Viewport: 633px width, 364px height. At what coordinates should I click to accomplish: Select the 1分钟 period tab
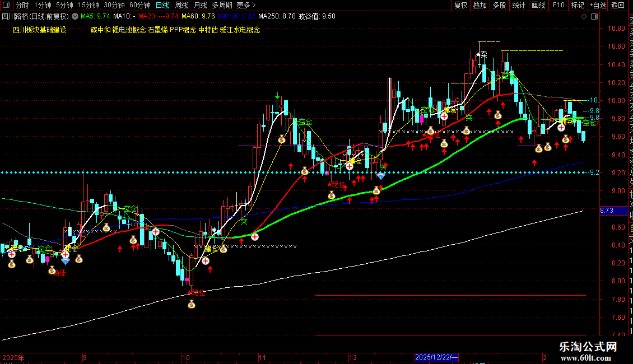tap(43, 5)
